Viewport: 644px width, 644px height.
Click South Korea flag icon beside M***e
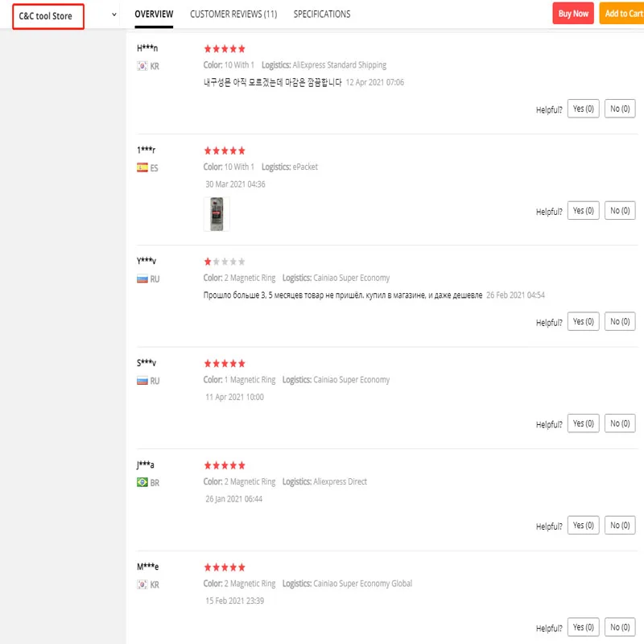point(142,584)
